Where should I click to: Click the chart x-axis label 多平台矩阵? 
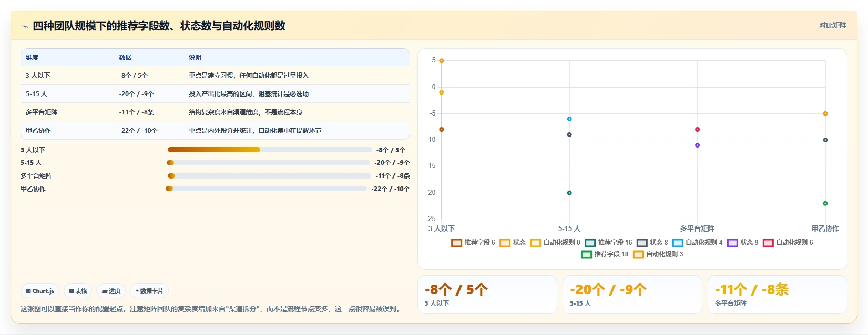tap(697, 229)
